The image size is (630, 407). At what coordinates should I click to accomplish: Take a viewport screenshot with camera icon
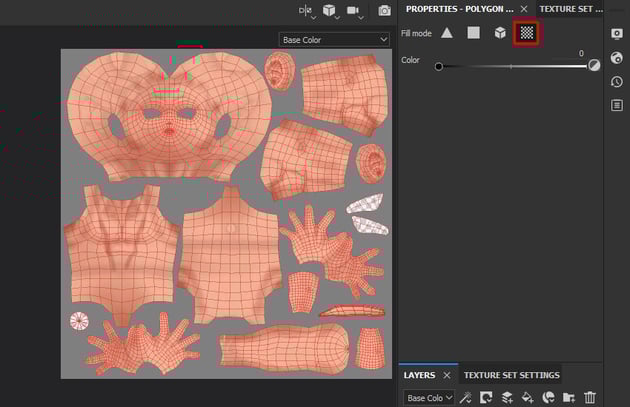pyautogui.click(x=385, y=10)
